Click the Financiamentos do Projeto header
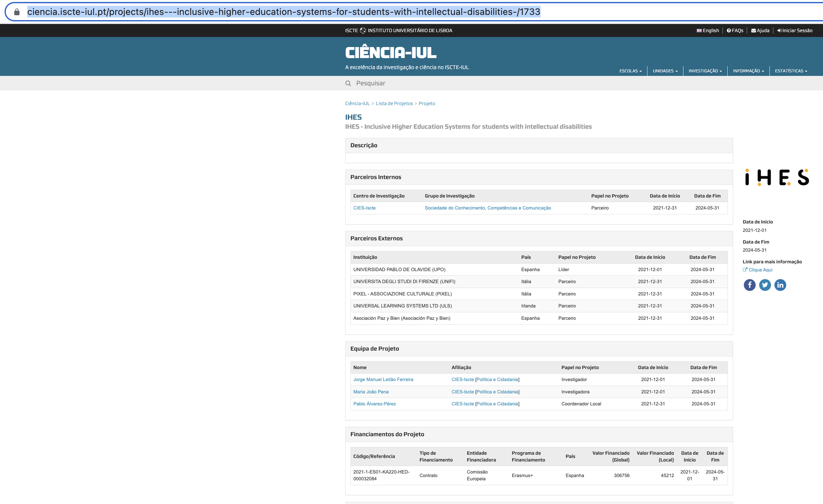The width and height of the screenshot is (823, 504). coord(539,435)
